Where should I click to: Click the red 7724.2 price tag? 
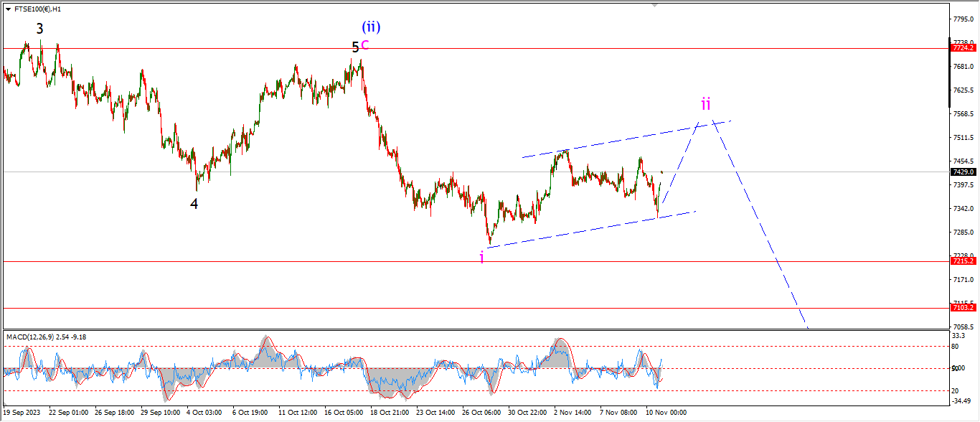click(x=962, y=48)
